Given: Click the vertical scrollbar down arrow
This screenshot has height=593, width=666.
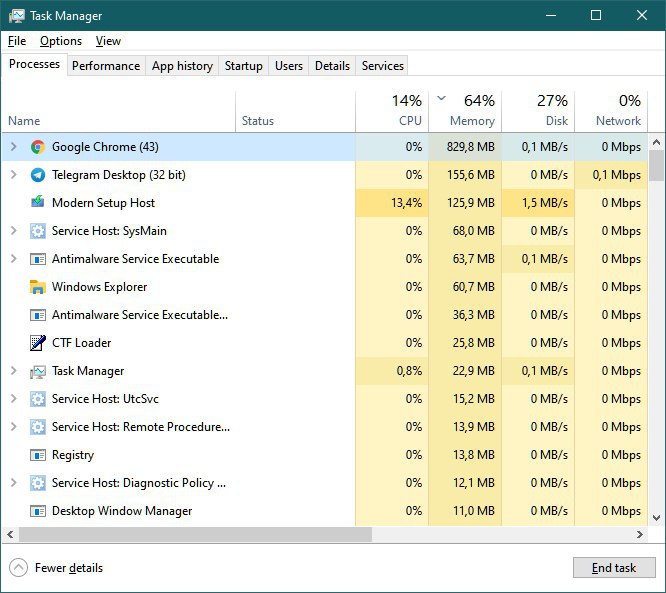Looking at the screenshot, I should [x=657, y=518].
